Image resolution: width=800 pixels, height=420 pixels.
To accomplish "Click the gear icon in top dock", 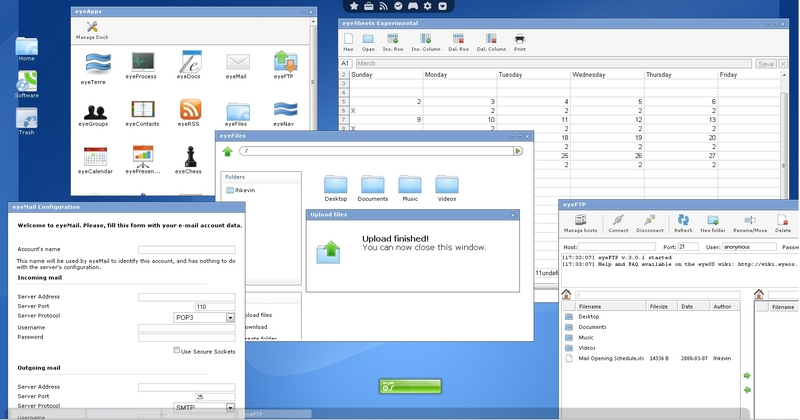I will tap(427, 6).
